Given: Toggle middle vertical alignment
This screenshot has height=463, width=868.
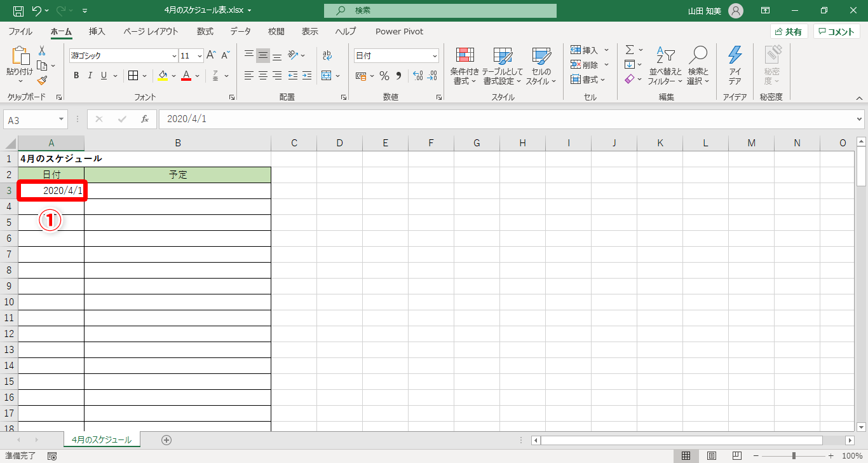Looking at the screenshot, I should [263, 55].
